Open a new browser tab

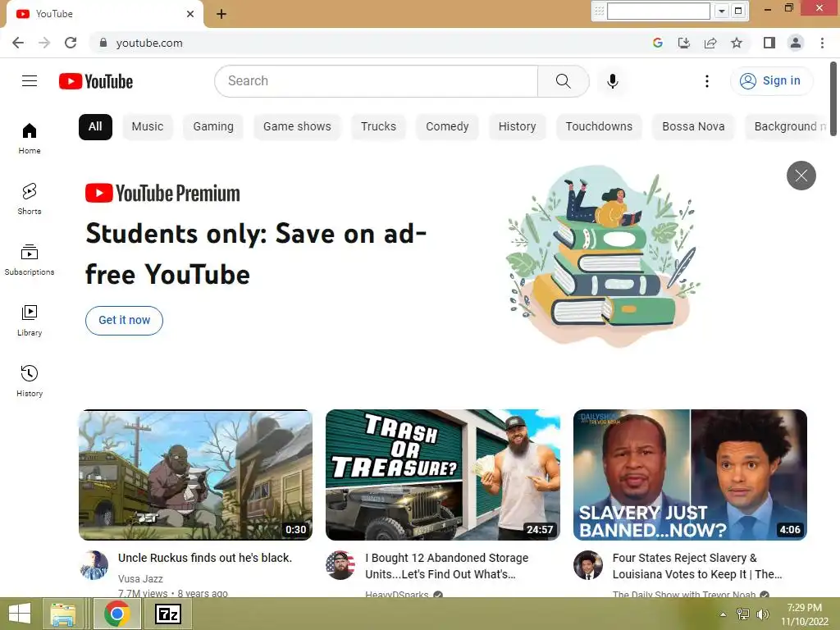pyautogui.click(x=221, y=14)
